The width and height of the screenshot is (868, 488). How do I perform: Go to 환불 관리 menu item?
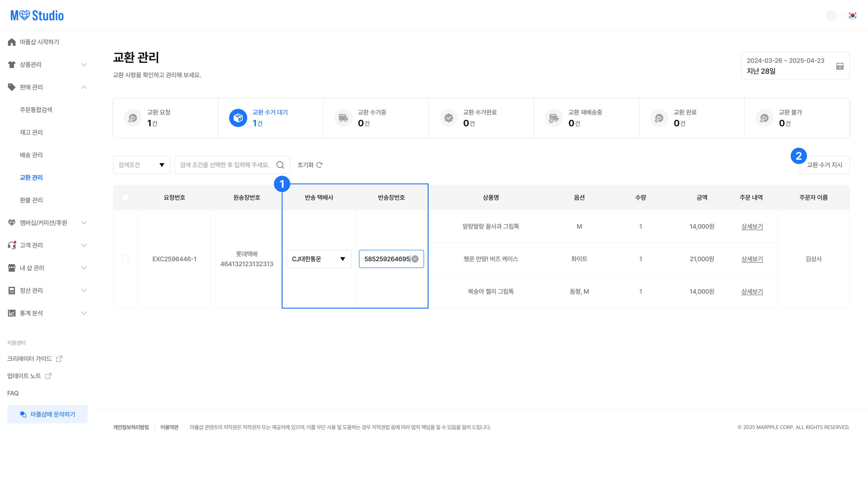(x=31, y=200)
